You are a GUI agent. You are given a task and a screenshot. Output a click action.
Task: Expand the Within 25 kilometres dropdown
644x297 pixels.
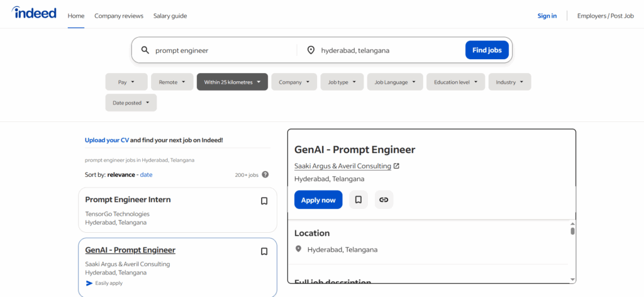[232, 82]
